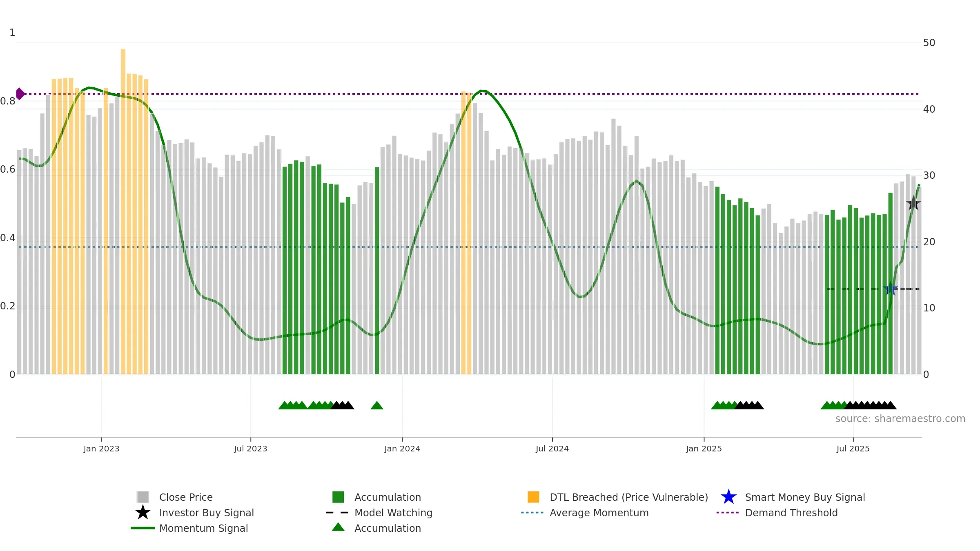This screenshot has height=551, width=980.
Task: Click the blue star on the chart
Action: point(891,289)
